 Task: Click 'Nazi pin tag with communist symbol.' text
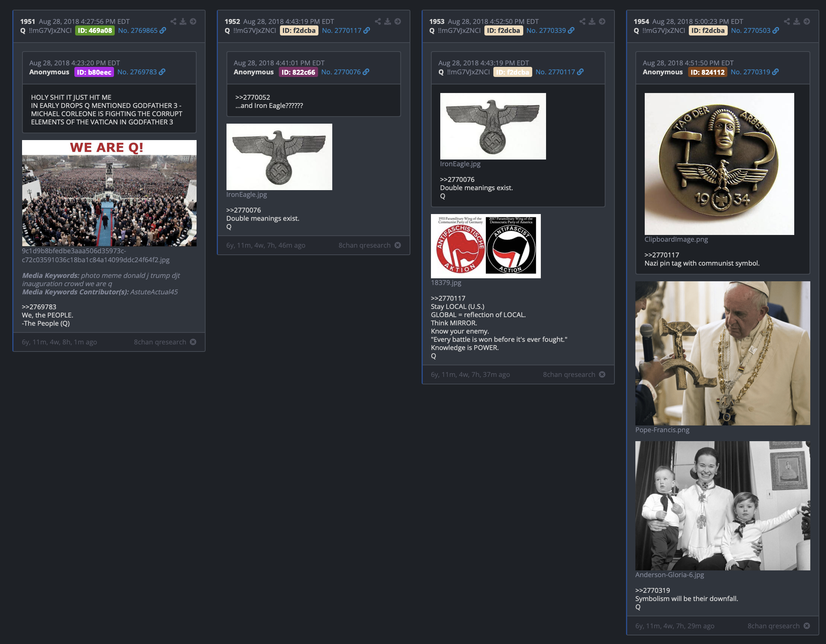(702, 263)
